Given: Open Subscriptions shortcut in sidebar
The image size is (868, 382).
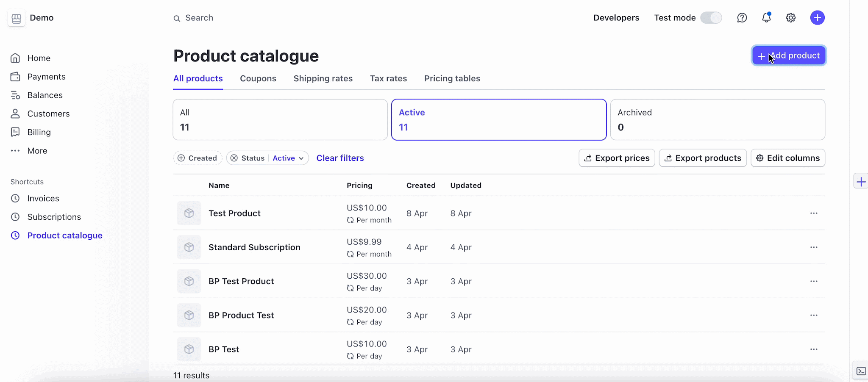Looking at the screenshot, I should click(x=46, y=217).
